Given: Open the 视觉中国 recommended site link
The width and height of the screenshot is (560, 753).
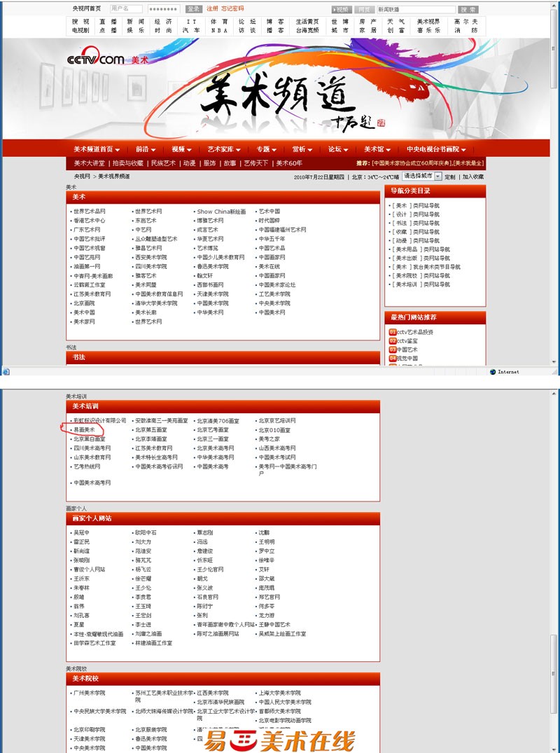Looking at the screenshot, I should (x=407, y=358).
